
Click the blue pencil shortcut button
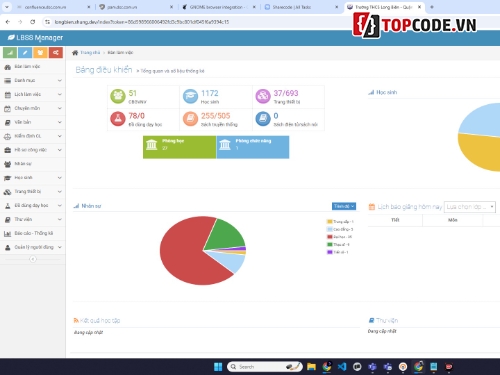[x=25, y=53]
